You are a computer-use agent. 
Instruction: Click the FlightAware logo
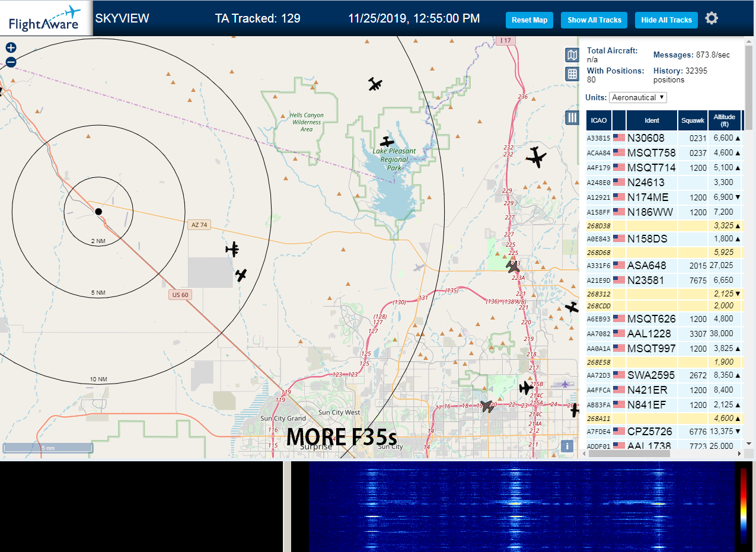pos(45,18)
